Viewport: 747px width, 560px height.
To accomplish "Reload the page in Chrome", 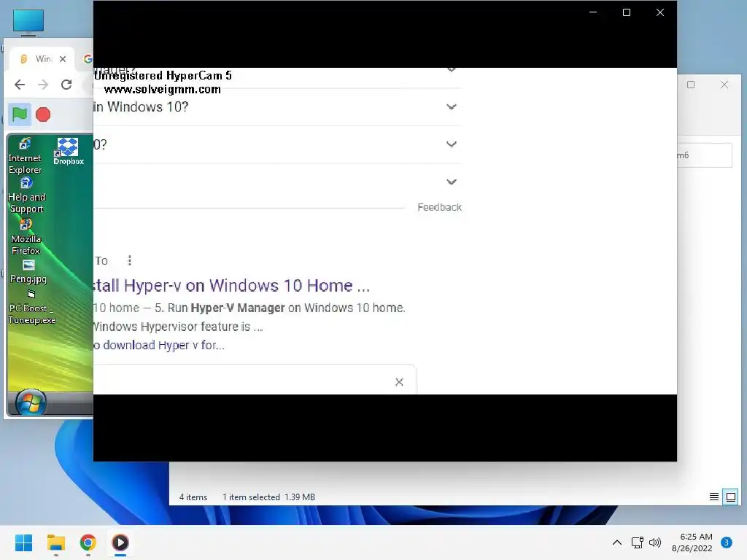I will [66, 85].
